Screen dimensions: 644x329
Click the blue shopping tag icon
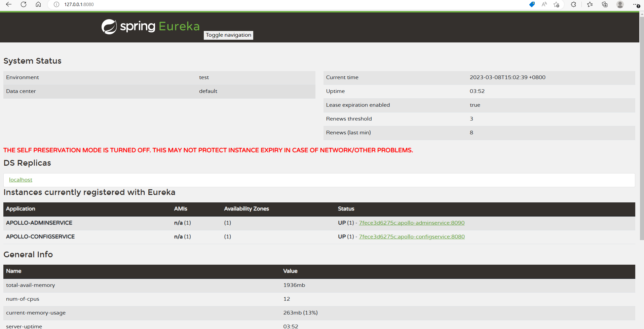[532, 4]
